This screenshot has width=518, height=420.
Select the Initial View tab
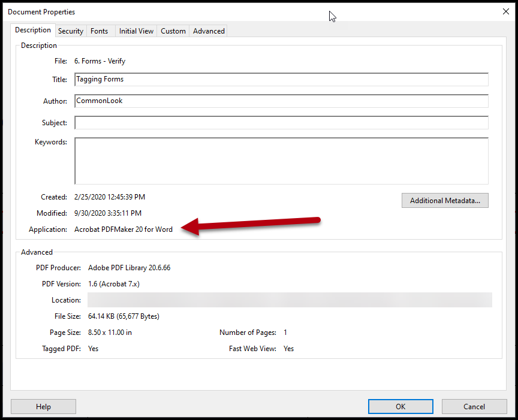pos(136,31)
